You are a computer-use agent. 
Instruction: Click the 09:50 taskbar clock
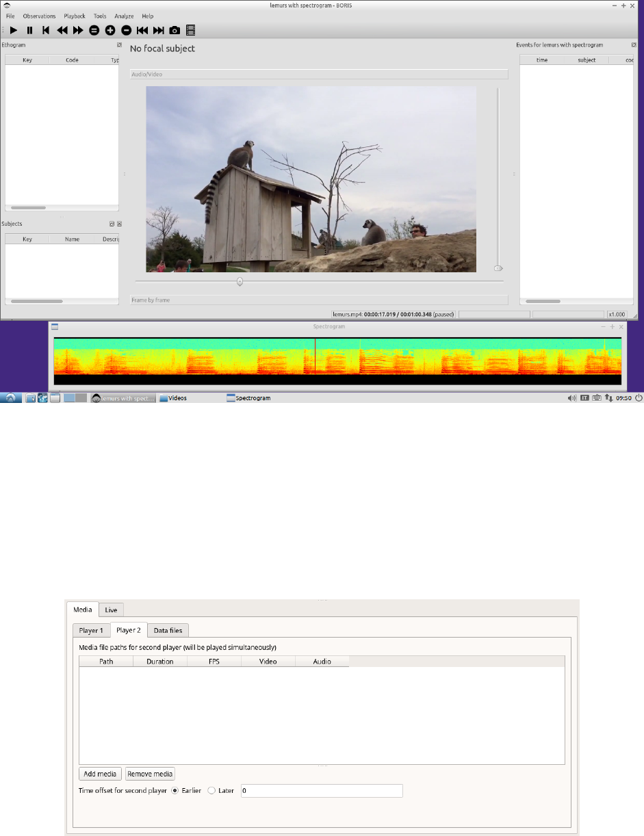623,397
